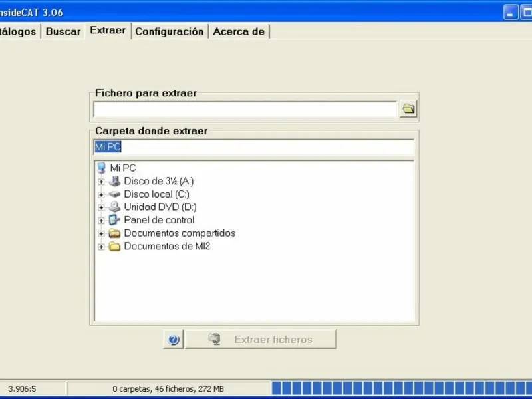Click the DVD drive icon for Unidad DVD (D:)
Viewport: 532px width, 399px height.
tap(114, 207)
